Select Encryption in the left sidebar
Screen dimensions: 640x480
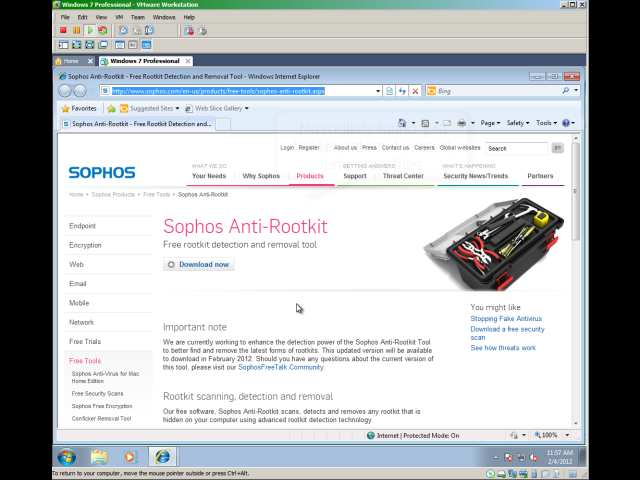click(85, 245)
